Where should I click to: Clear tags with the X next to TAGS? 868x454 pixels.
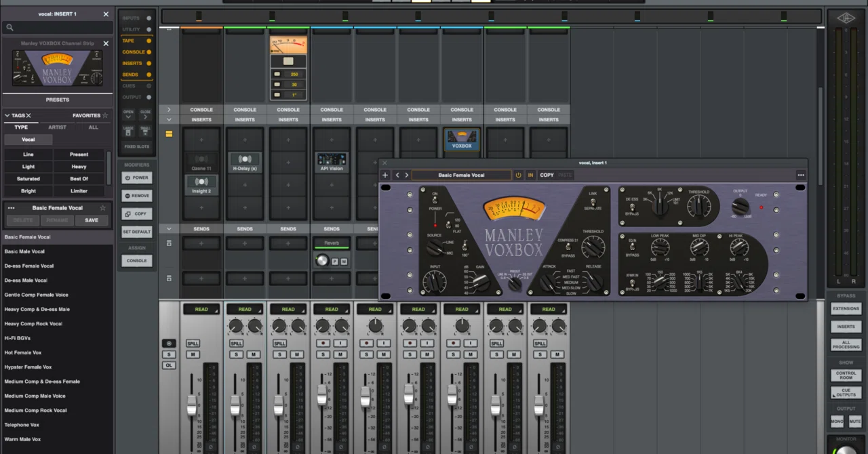click(28, 115)
